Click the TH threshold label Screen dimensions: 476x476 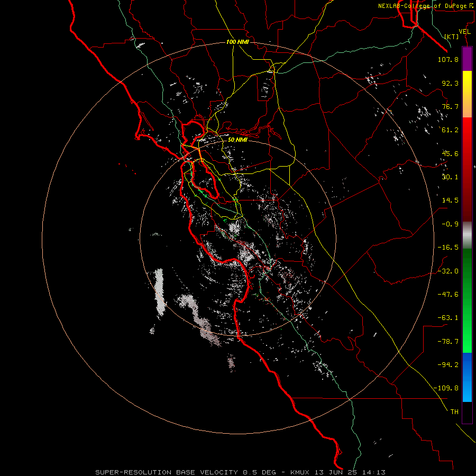coord(454,412)
